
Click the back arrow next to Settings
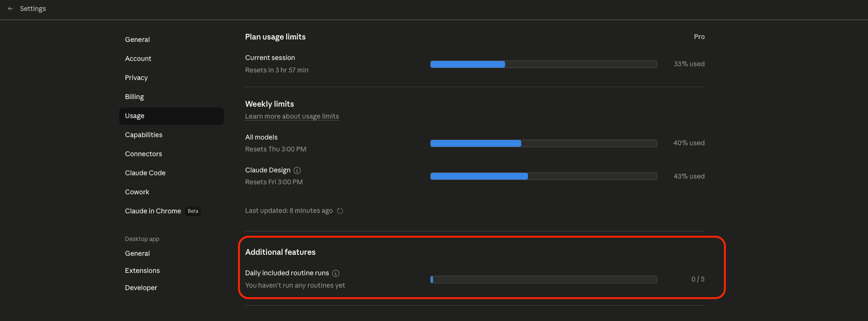tap(10, 9)
